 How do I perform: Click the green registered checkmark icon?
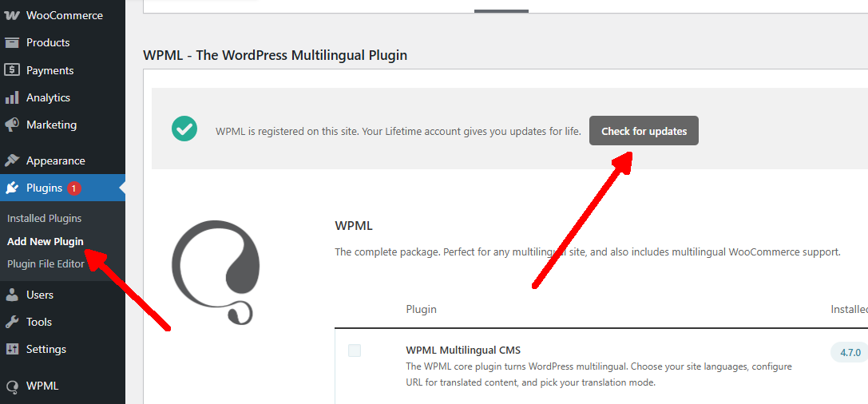tap(184, 129)
